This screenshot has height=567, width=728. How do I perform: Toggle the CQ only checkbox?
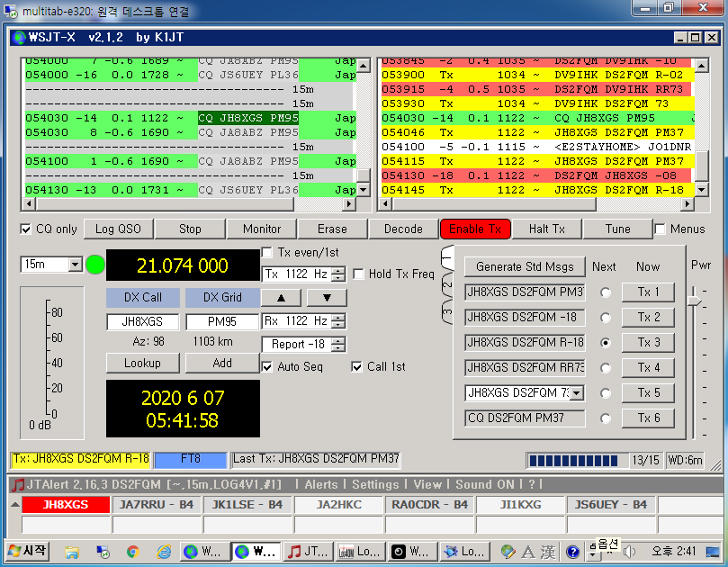pyautogui.click(x=26, y=229)
